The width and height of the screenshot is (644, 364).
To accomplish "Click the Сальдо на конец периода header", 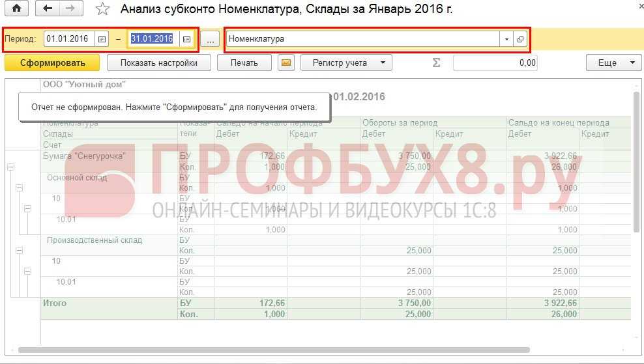I will click(559, 122).
